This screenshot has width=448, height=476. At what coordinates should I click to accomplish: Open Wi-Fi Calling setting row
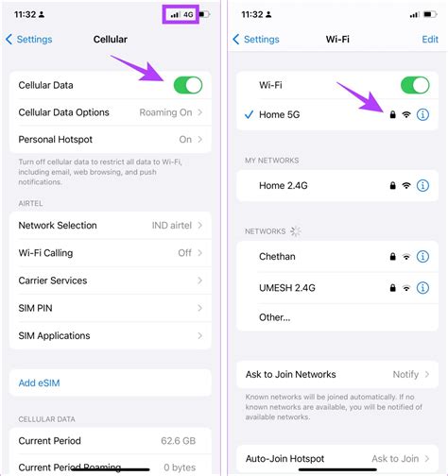111,253
